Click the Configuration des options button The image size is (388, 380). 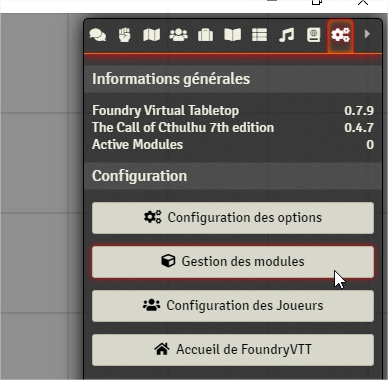[233, 217]
